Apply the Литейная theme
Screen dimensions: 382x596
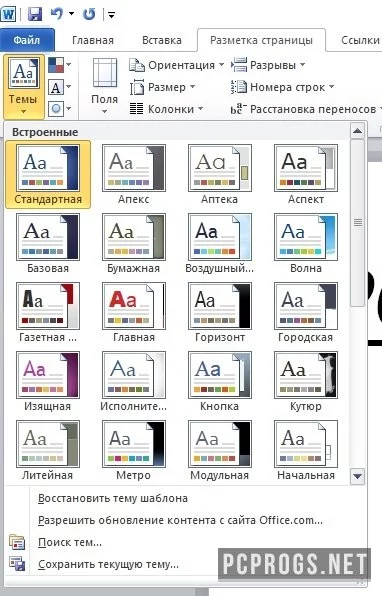click(x=48, y=450)
